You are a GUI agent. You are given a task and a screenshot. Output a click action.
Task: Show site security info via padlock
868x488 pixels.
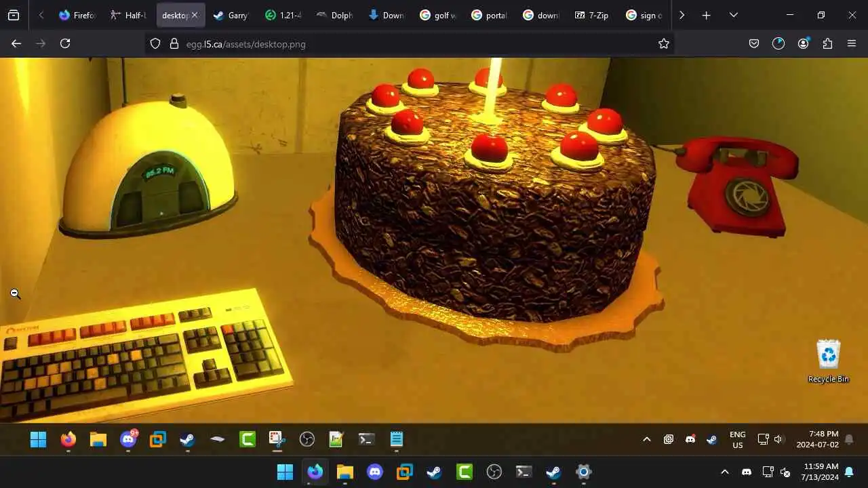(174, 43)
